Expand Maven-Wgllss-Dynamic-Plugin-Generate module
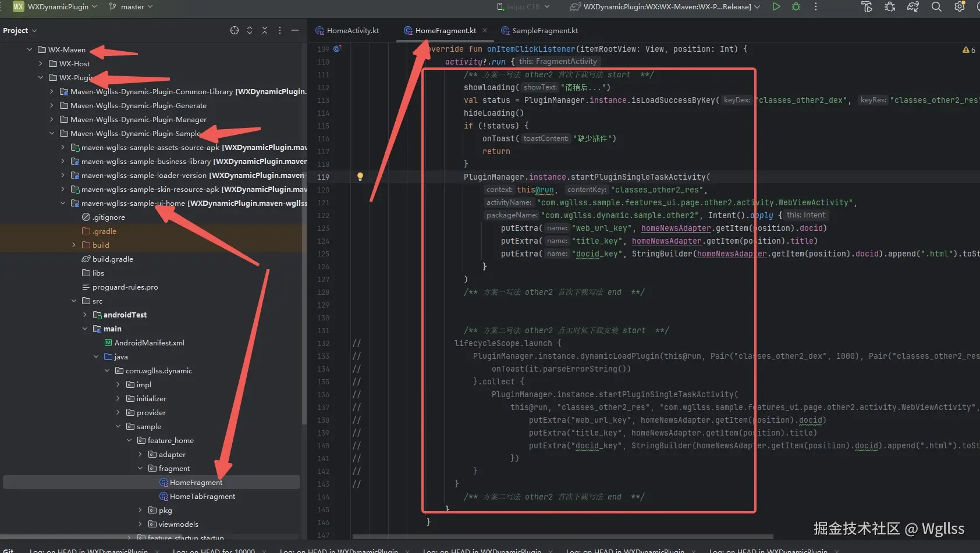Screen dimensions: 980x553 click(52, 105)
